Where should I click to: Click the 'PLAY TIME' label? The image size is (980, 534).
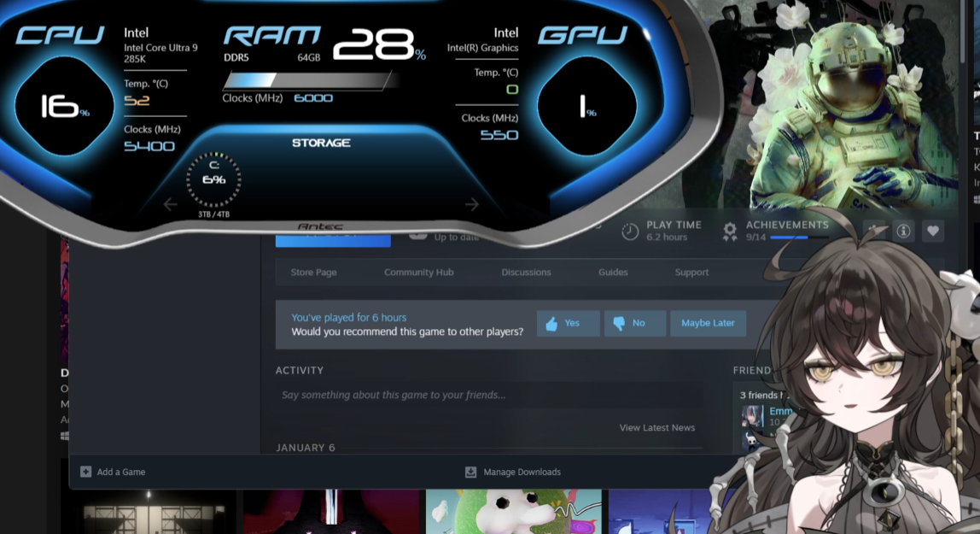(x=674, y=225)
